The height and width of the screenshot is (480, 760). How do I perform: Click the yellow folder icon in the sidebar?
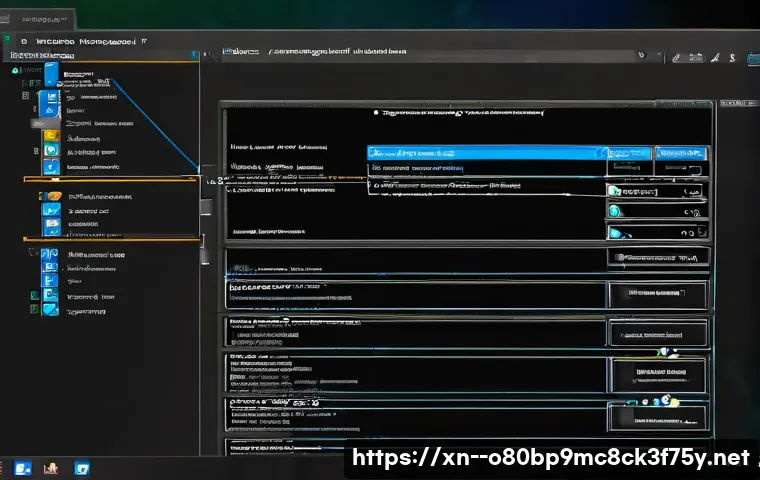51,136
